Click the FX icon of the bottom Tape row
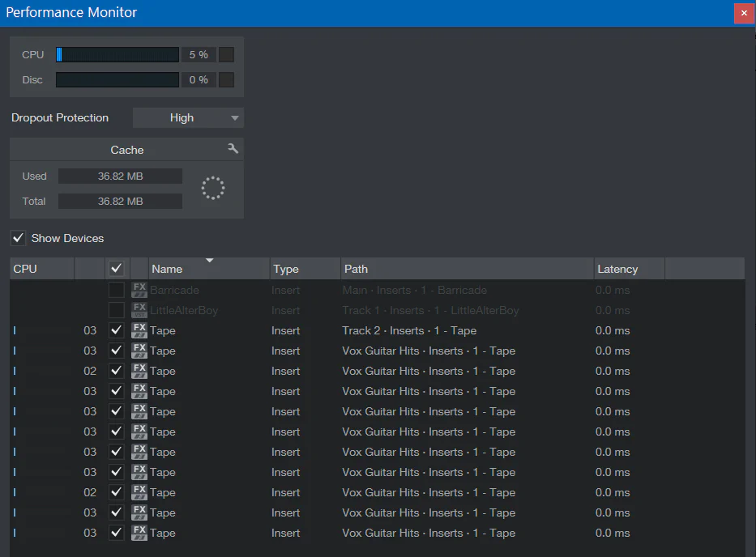Image resolution: width=756 pixels, height=557 pixels. click(x=139, y=533)
